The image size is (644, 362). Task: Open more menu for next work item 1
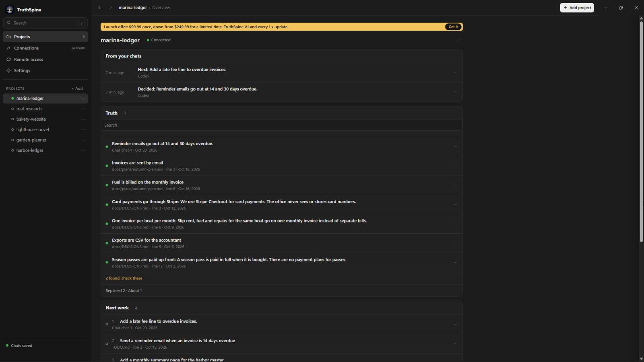tap(455, 325)
